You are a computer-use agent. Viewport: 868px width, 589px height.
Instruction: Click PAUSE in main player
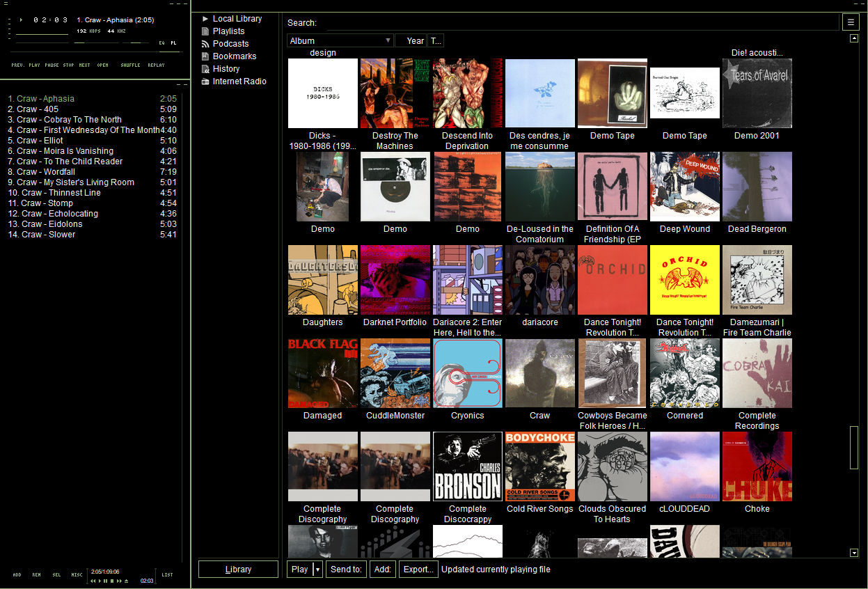click(52, 65)
